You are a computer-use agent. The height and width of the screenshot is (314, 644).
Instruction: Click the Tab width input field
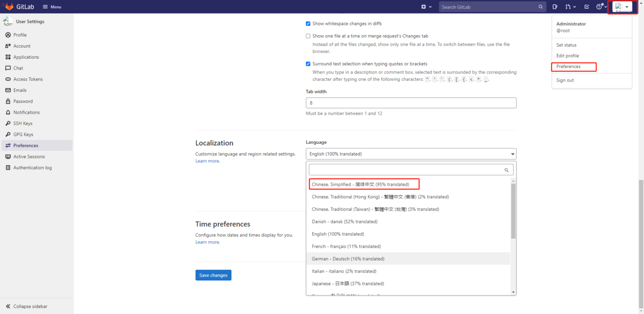[410, 103]
